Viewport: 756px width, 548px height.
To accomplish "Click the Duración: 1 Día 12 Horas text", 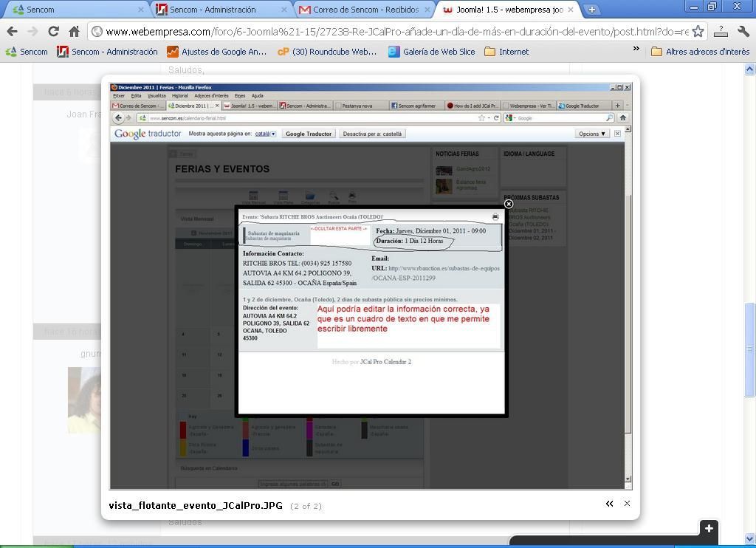I will 409,241.
